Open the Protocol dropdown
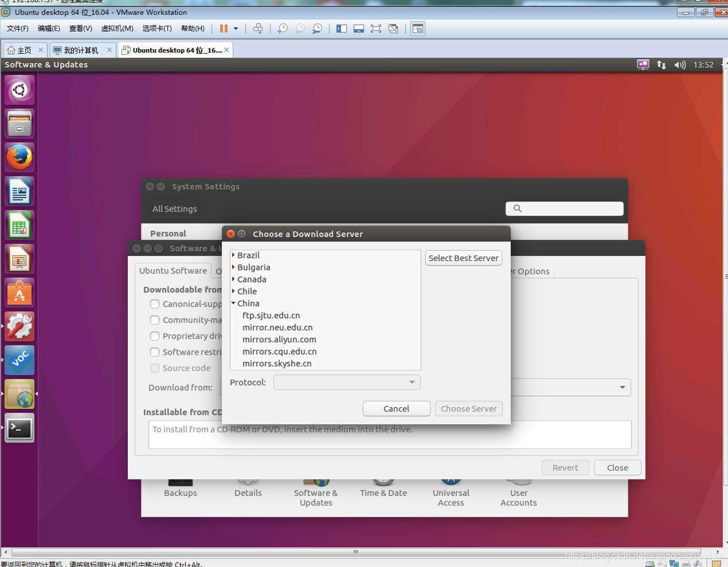This screenshot has height=567, width=728. pyautogui.click(x=347, y=382)
